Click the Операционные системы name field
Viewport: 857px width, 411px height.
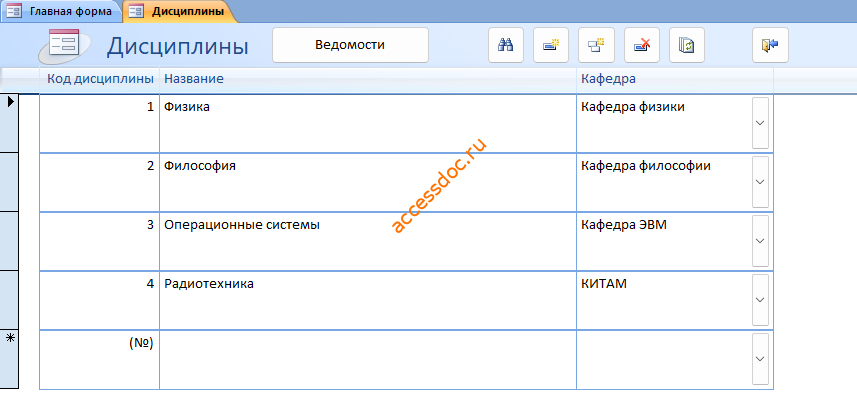tap(368, 242)
